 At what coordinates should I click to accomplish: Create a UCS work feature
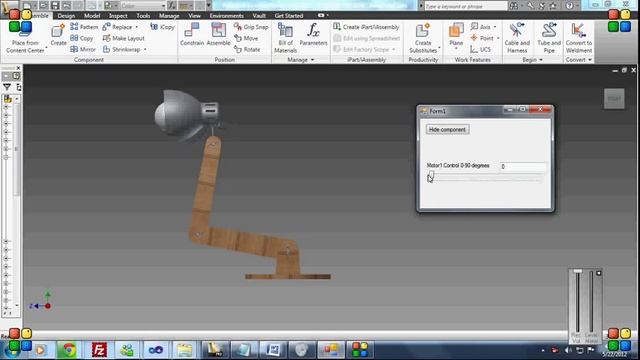480,49
